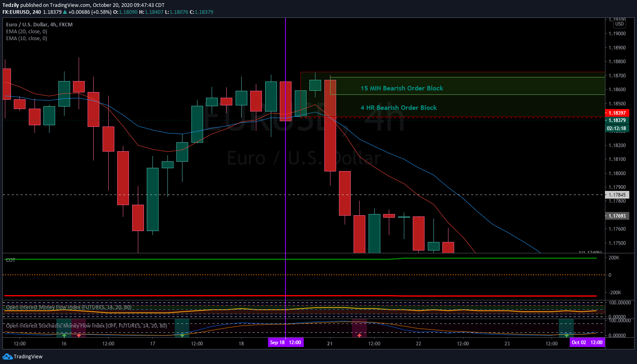Click the 1.18379 current price tag
Viewport: 637px width, 364px height.
pyautogui.click(x=617, y=120)
